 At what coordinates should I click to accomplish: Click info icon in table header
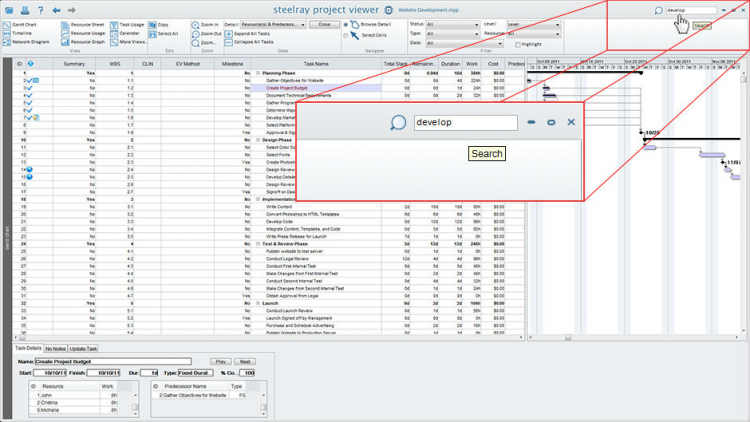[31, 64]
